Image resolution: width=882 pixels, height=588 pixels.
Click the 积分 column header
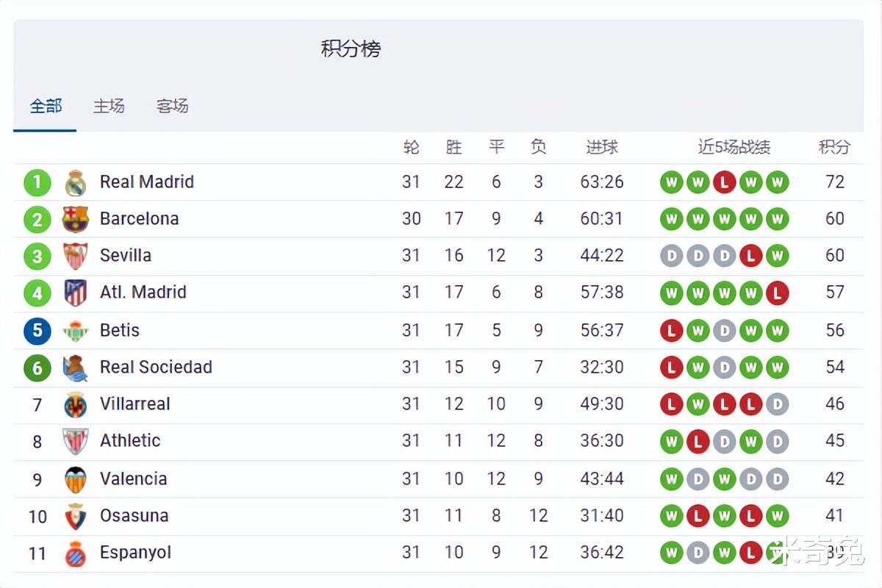(835, 147)
